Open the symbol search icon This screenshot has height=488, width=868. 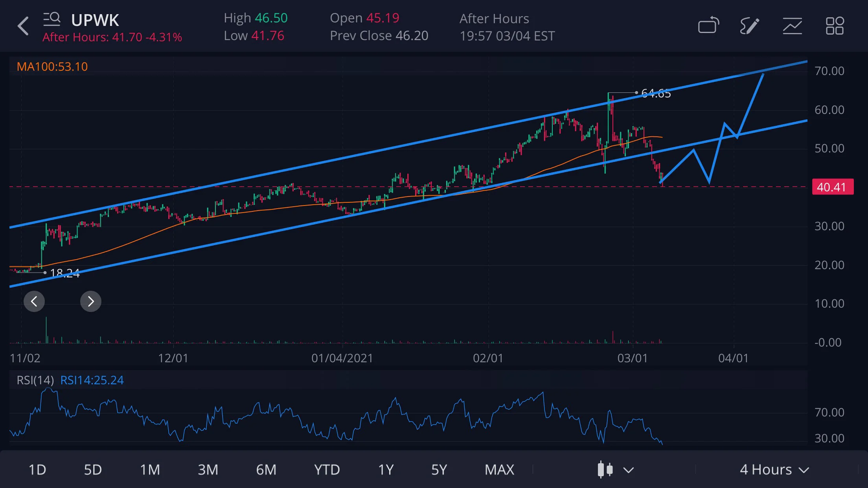pos(51,19)
